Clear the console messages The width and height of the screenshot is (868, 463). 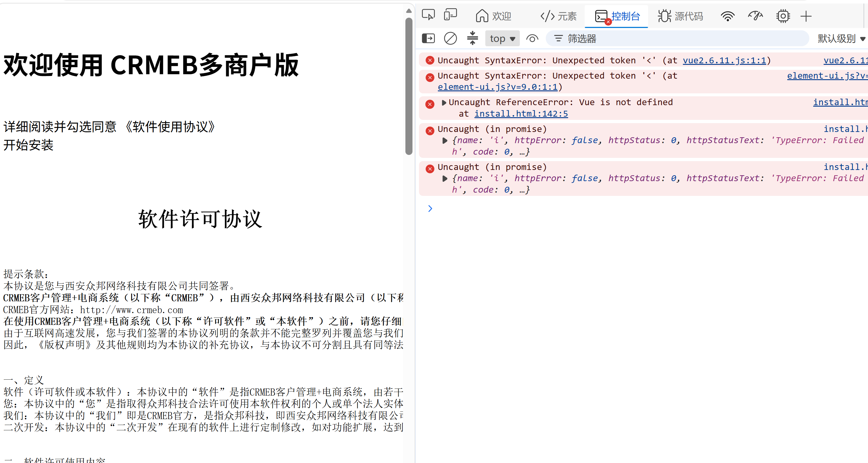pos(450,38)
